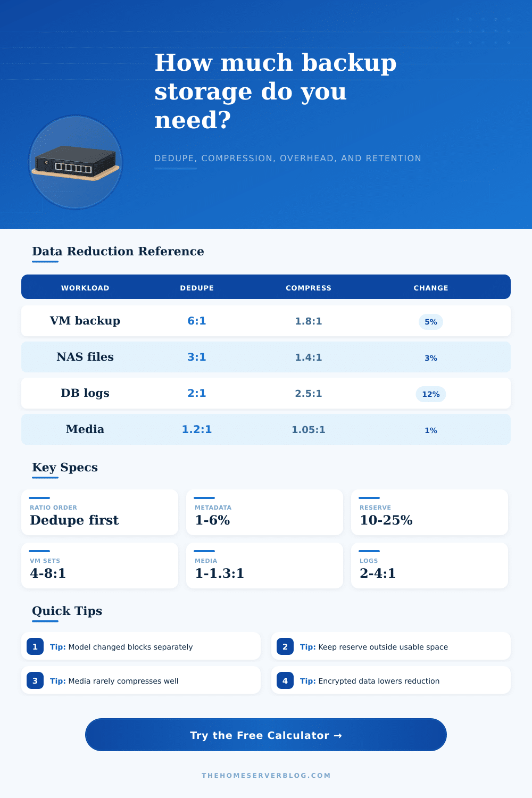The width and height of the screenshot is (532, 798).
Task: Click the COMPRESS column header
Action: (x=309, y=288)
